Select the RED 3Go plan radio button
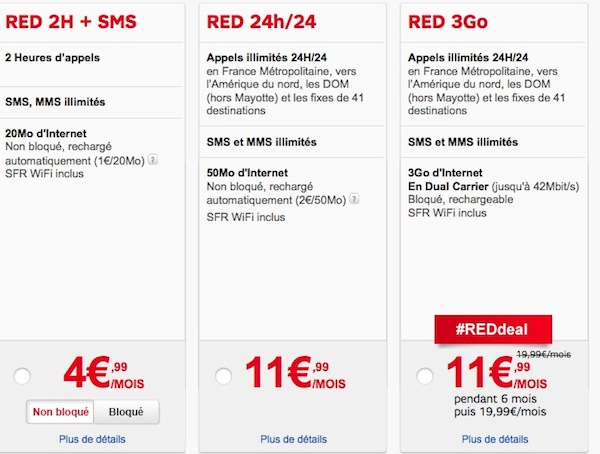Image resolution: width=600 pixels, height=454 pixels. pos(425,376)
